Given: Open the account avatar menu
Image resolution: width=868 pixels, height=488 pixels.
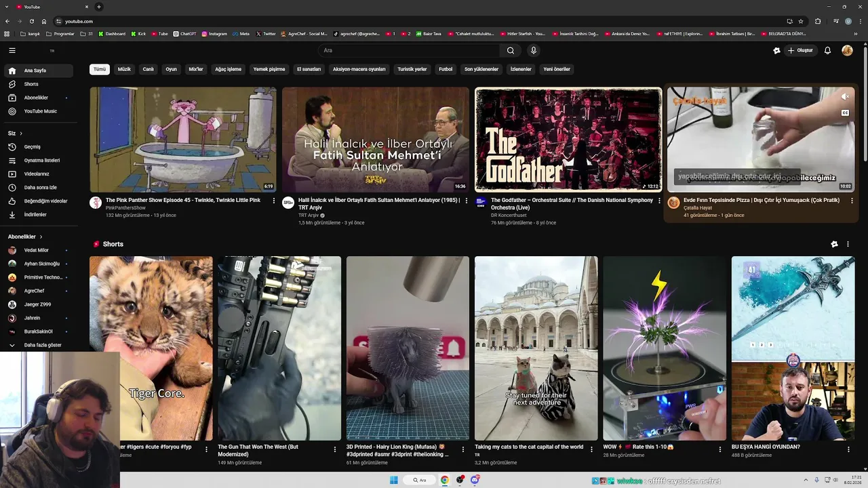Looking at the screenshot, I should click(847, 50).
